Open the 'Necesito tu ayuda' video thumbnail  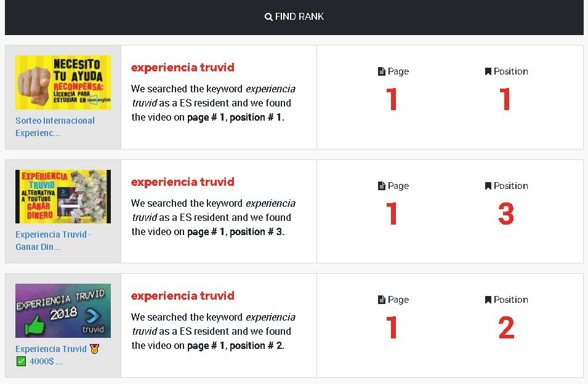tap(63, 82)
